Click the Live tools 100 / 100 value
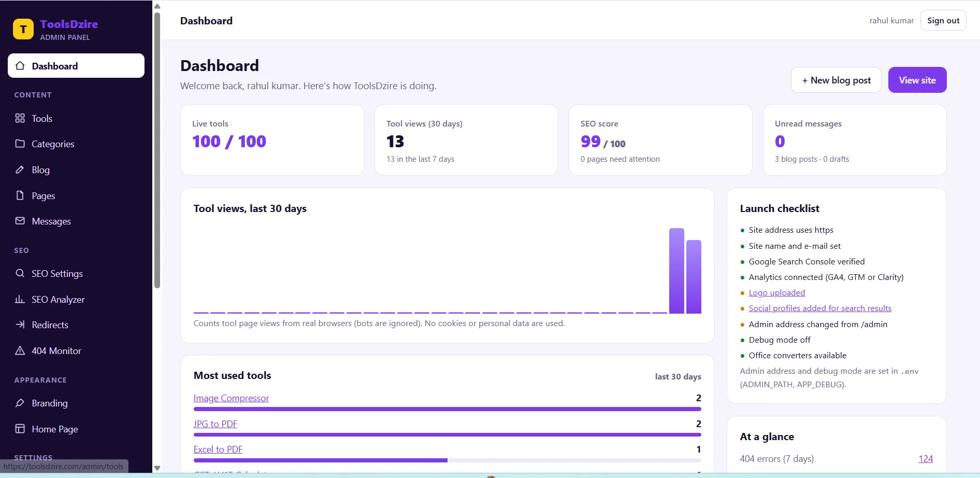 click(x=229, y=142)
